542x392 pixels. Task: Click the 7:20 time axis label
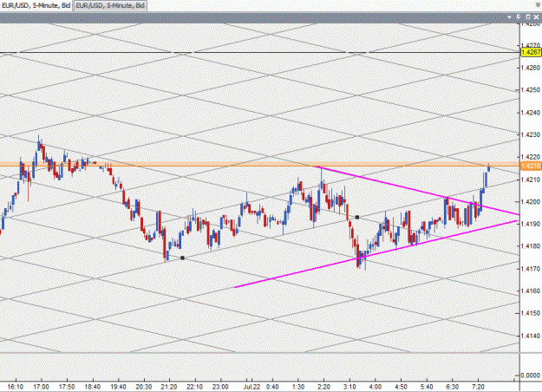[478, 387]
